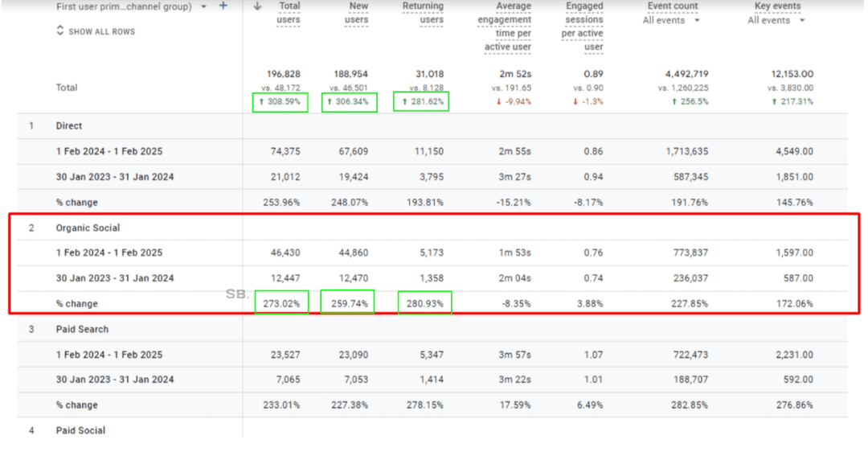Select the Direct channel row
This screenshot has height=456, width=868.
[69, 126]
